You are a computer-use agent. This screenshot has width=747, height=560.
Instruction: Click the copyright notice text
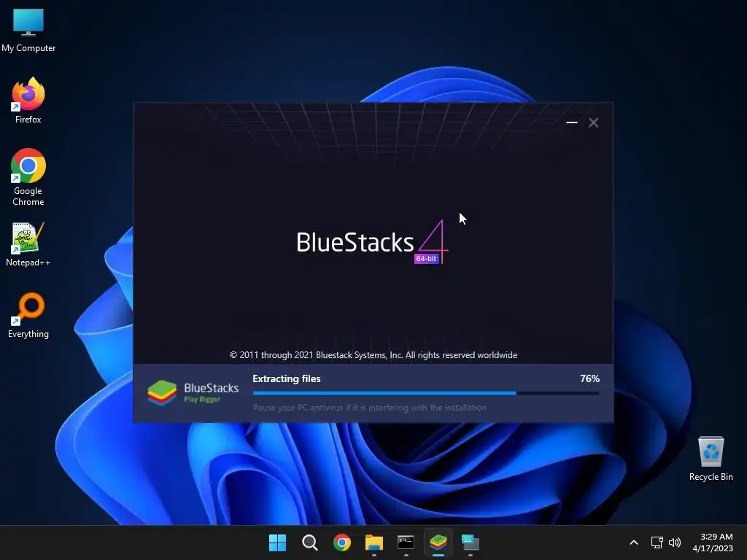pyautogui.click(x=373, y=355)
